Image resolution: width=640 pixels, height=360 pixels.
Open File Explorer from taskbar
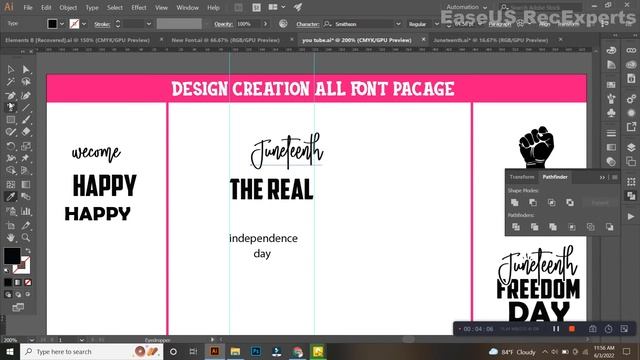(235, 351)
